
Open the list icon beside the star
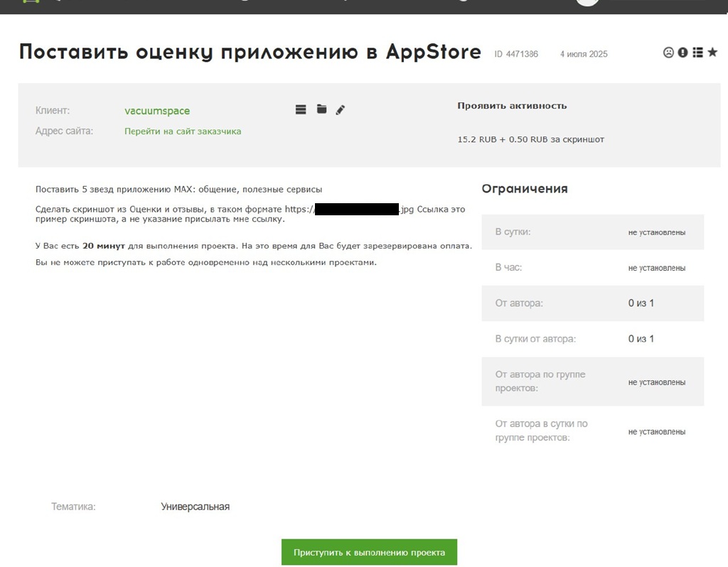[x=697, y=53]
